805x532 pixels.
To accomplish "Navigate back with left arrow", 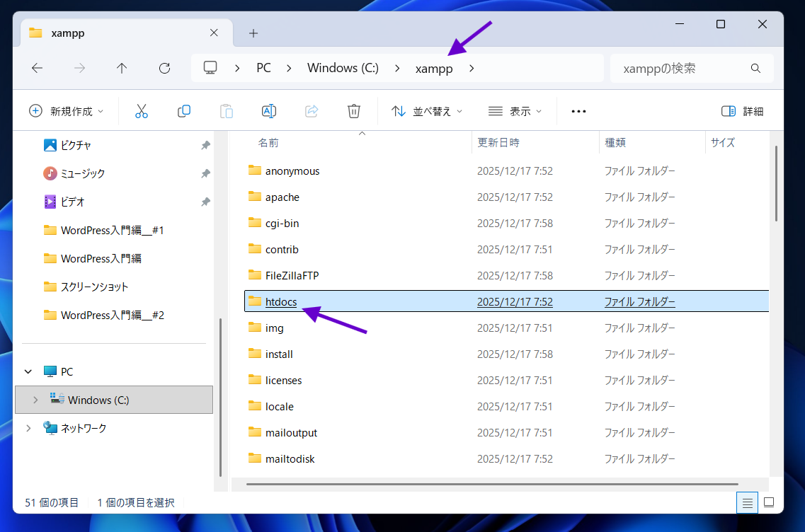I will point(38,68).
